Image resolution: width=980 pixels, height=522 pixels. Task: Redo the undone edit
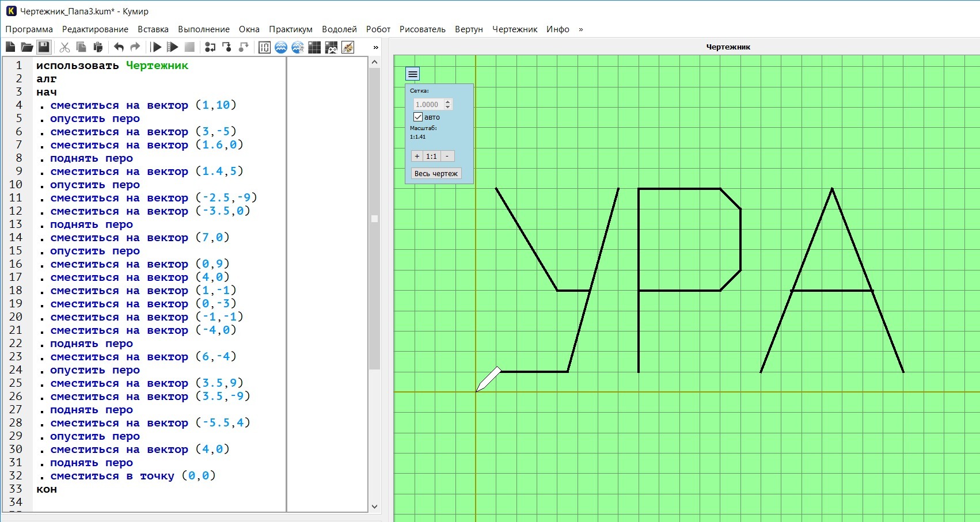[135, 47]
